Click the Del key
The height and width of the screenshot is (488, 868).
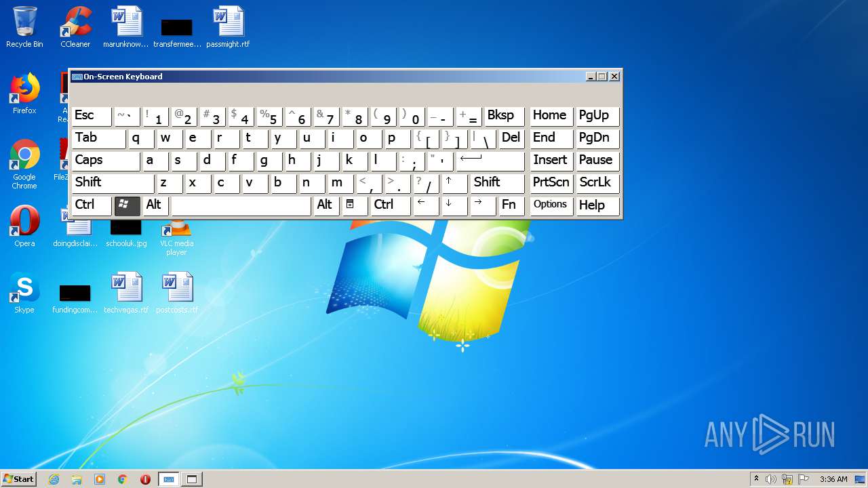(x=511, y=138)
